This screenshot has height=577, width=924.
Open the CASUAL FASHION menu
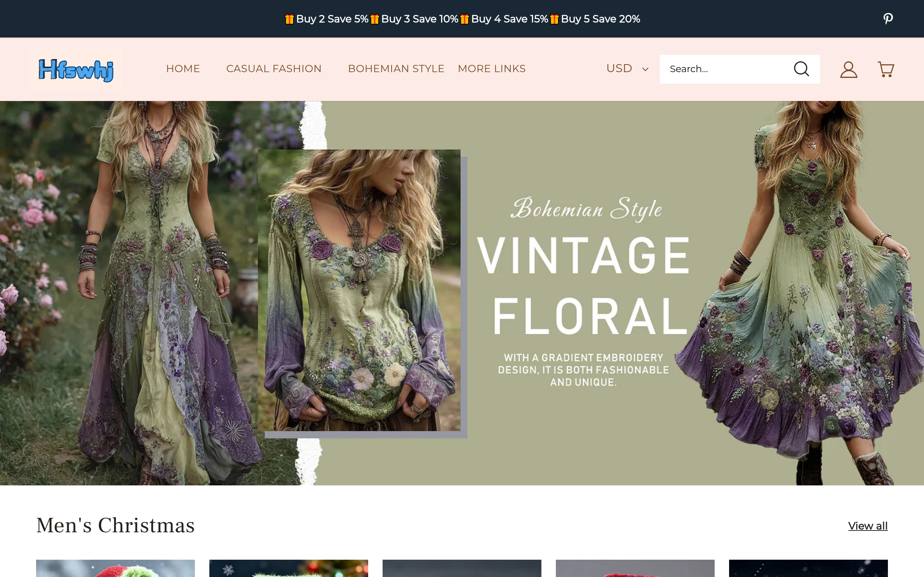274,69
